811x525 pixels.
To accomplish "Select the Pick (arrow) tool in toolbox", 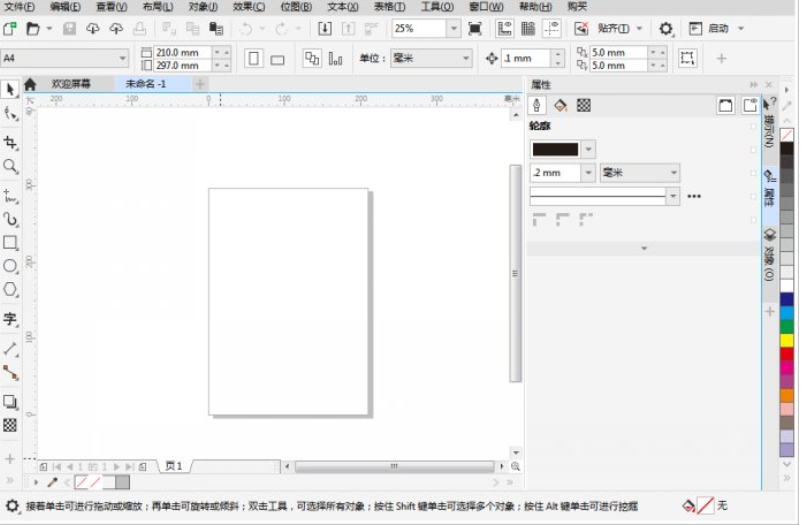I will click(10, 90).
